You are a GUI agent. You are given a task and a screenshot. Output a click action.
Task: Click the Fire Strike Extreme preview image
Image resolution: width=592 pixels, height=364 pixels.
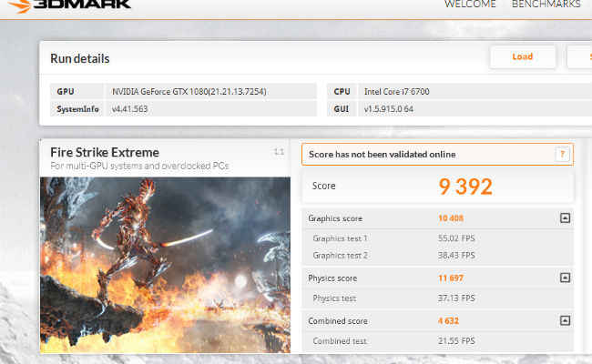point(166,265)
